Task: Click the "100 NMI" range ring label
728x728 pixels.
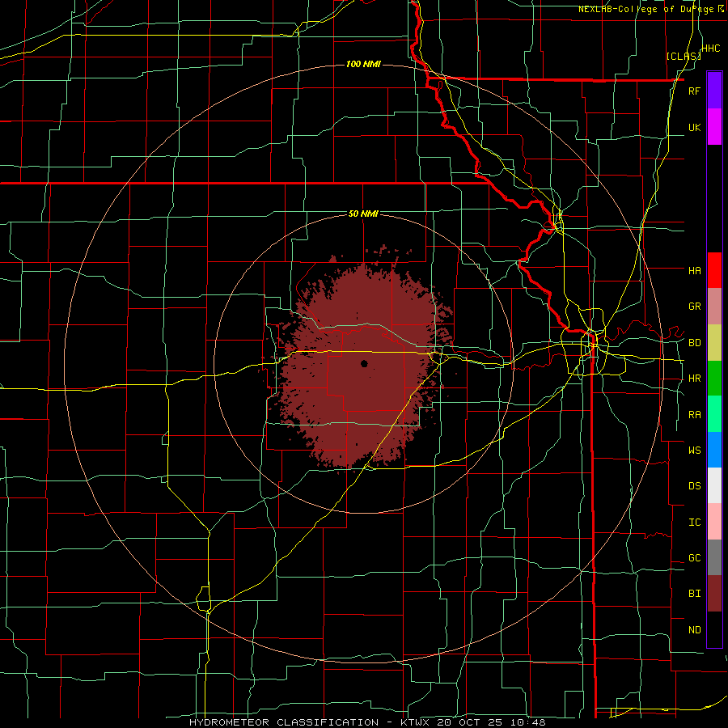Action: pos(363,64)
